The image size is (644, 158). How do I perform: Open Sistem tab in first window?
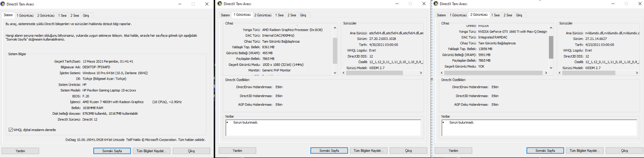[x=8, y=15]
